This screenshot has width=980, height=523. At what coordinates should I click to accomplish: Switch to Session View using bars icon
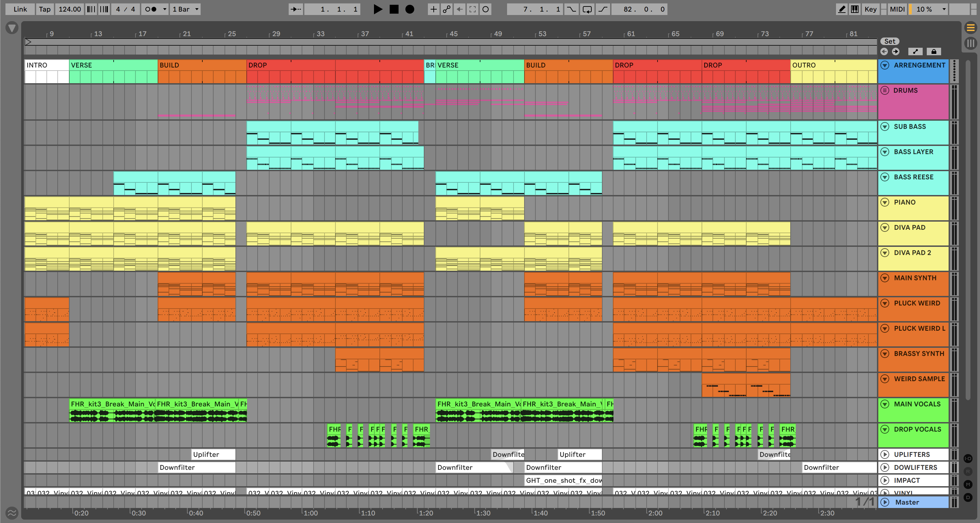(x=970, y=43)
